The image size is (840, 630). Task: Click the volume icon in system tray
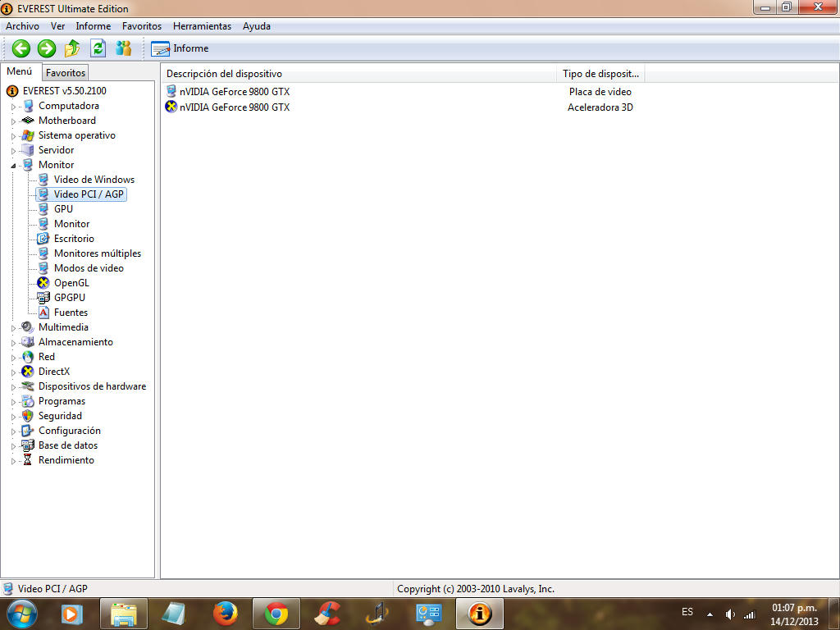point(730,614)
